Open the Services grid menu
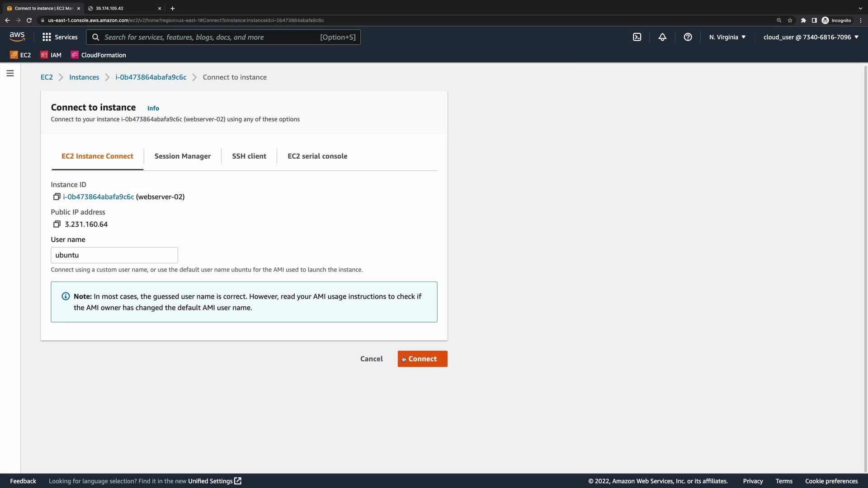This screenshot has height=488, width=868. [60, 37]
